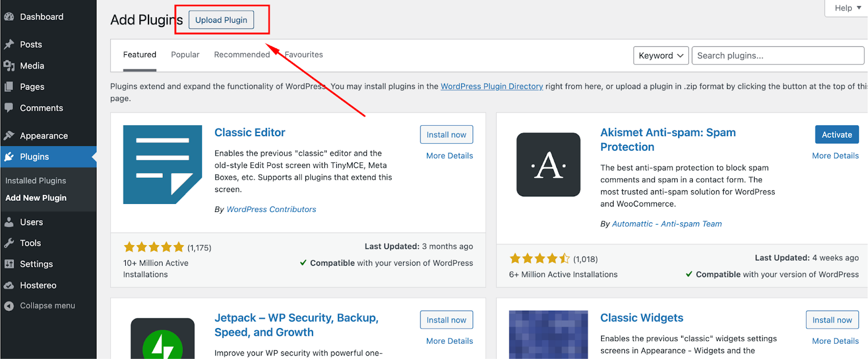Click the Upload Plugin button
868x359 pixels.
point(221,20)
